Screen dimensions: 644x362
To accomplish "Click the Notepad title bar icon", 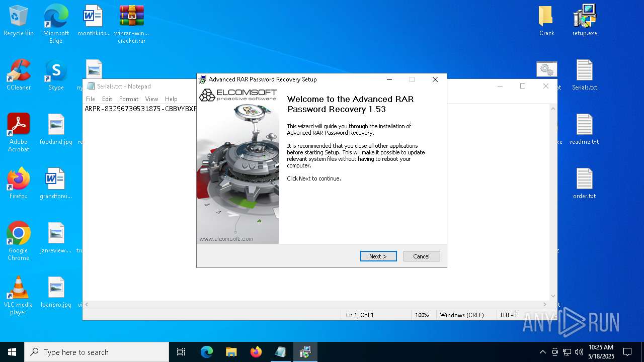I will pyautogui.click(x=91, y=86).
